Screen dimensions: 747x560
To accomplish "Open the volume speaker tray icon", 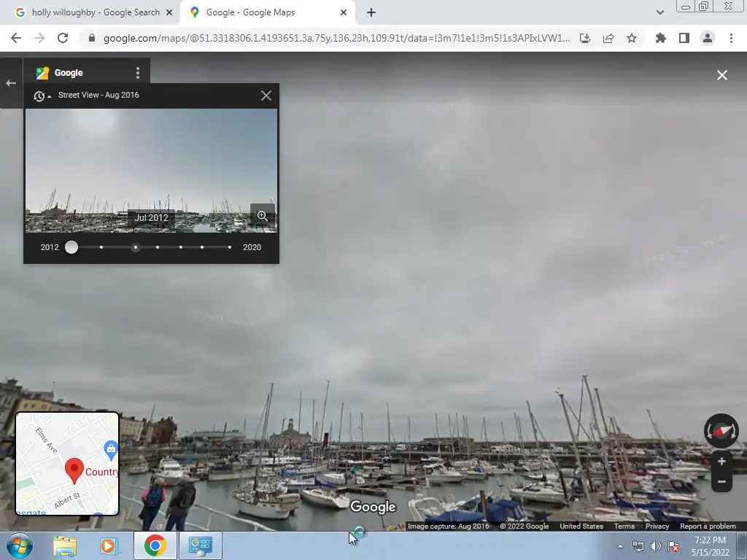I will 656,546.
